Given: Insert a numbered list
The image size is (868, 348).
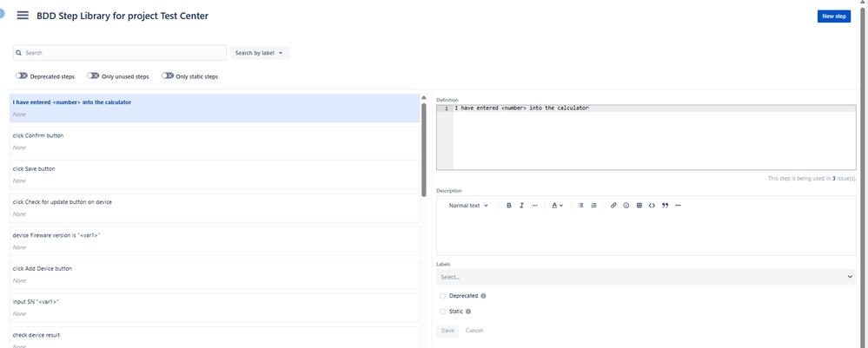Looking at the screenshot, I should [594, 206].
